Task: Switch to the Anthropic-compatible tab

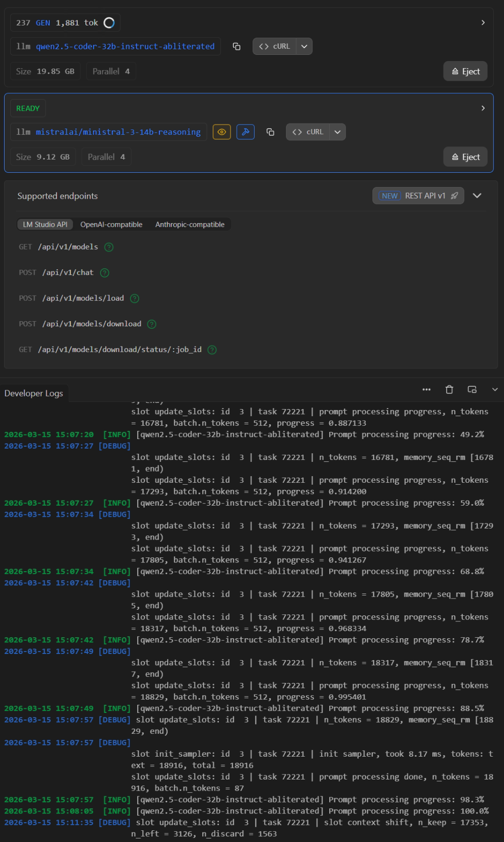Action: [x=190, y=225]
